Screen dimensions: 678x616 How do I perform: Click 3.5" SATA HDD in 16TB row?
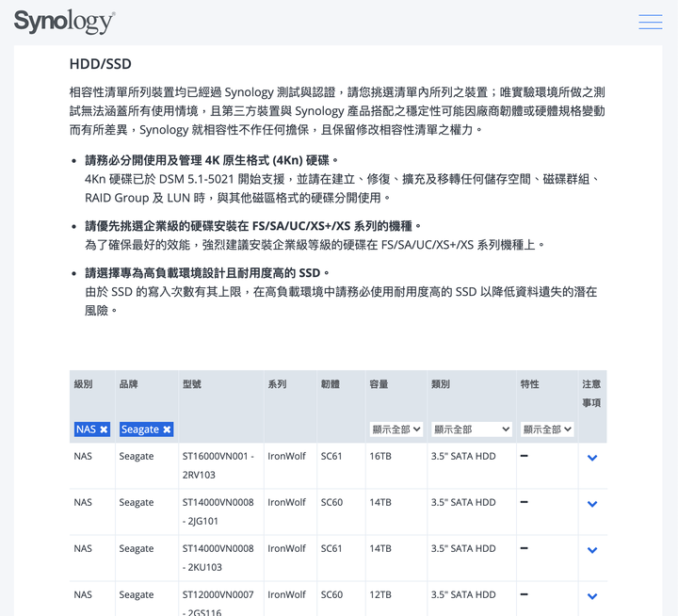click(x=463, y=457)
